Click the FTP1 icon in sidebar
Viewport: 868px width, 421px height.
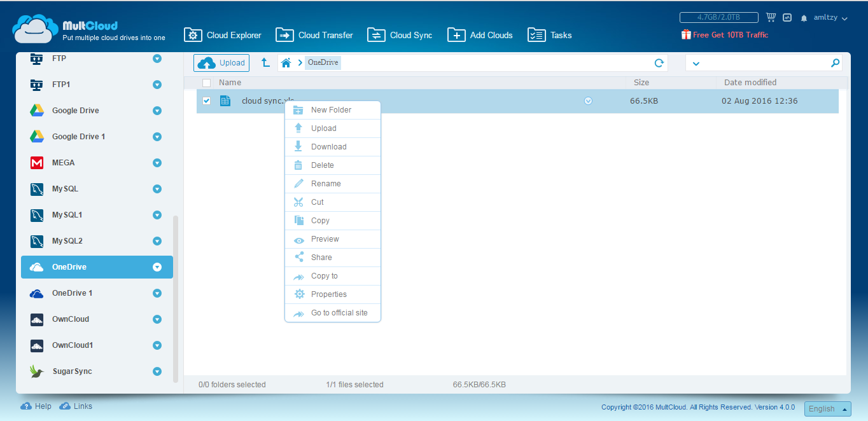[x=37, y=85]
